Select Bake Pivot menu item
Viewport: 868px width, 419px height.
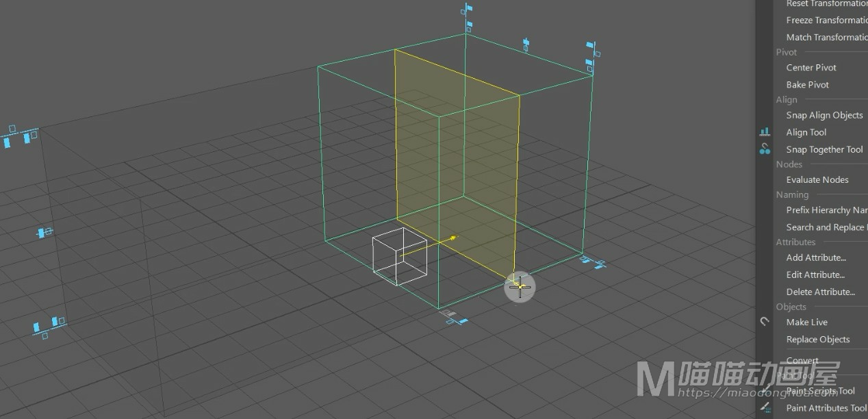(x=807, y=84)
